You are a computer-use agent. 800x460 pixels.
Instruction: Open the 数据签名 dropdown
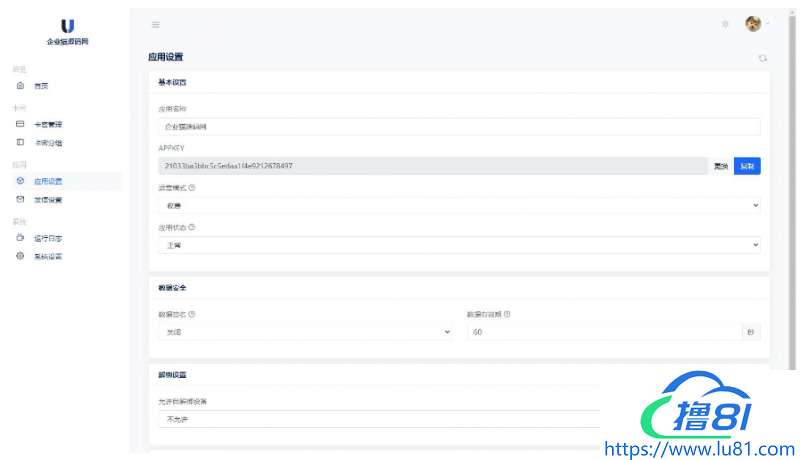pyautogui.click(x=305, y=332)
